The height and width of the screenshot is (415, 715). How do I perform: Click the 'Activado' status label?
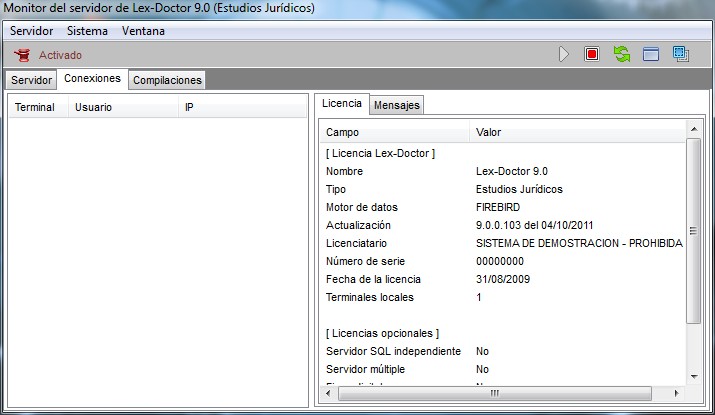click(60, 55)
